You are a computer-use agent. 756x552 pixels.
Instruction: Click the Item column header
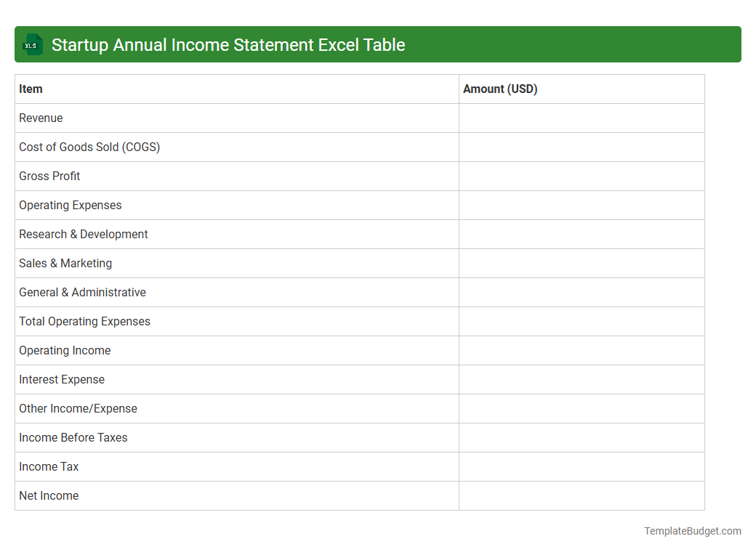pyautogui.click(x=31, y=89)
